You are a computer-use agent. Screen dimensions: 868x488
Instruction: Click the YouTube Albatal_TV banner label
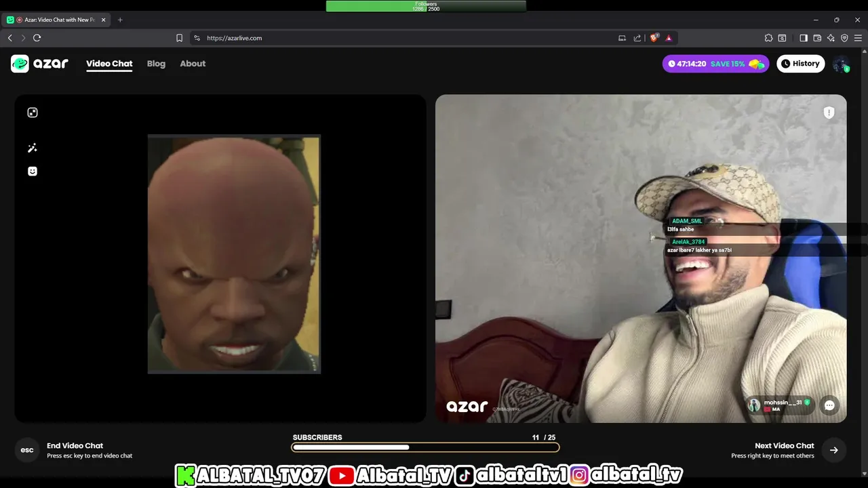391,476
